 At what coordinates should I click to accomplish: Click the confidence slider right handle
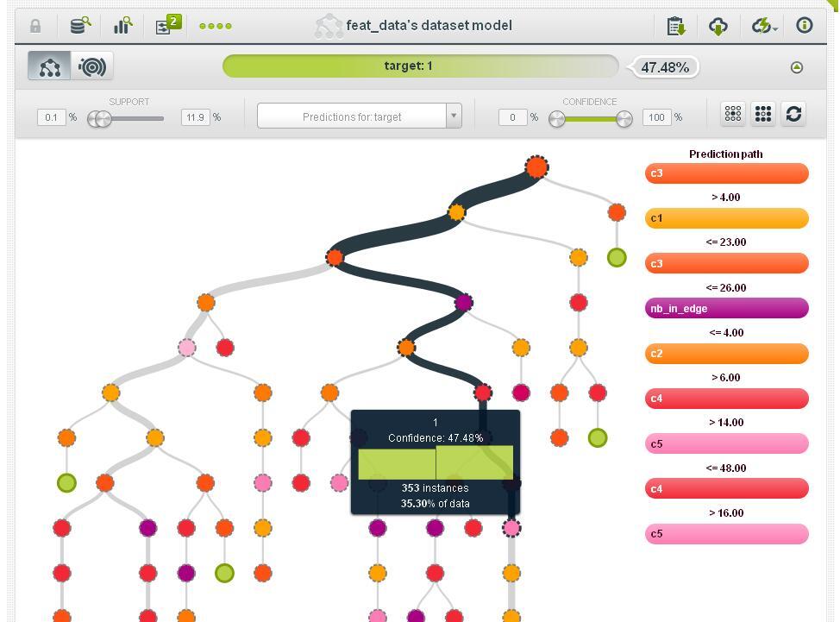[624, 118]
